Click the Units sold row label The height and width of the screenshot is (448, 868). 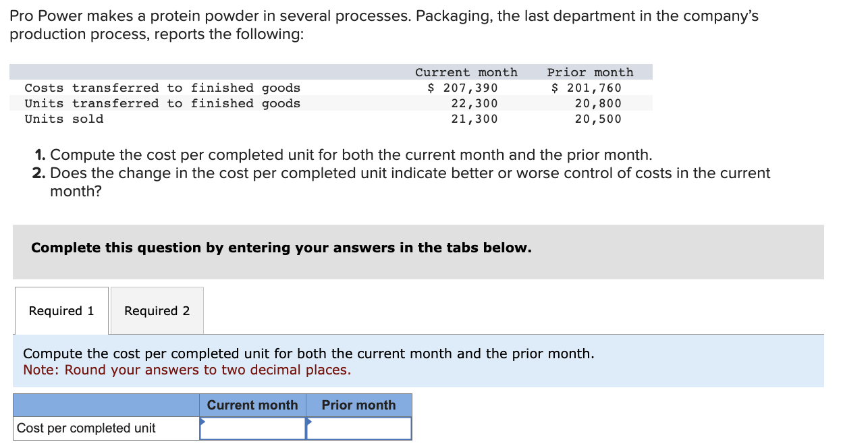point(63,119)
